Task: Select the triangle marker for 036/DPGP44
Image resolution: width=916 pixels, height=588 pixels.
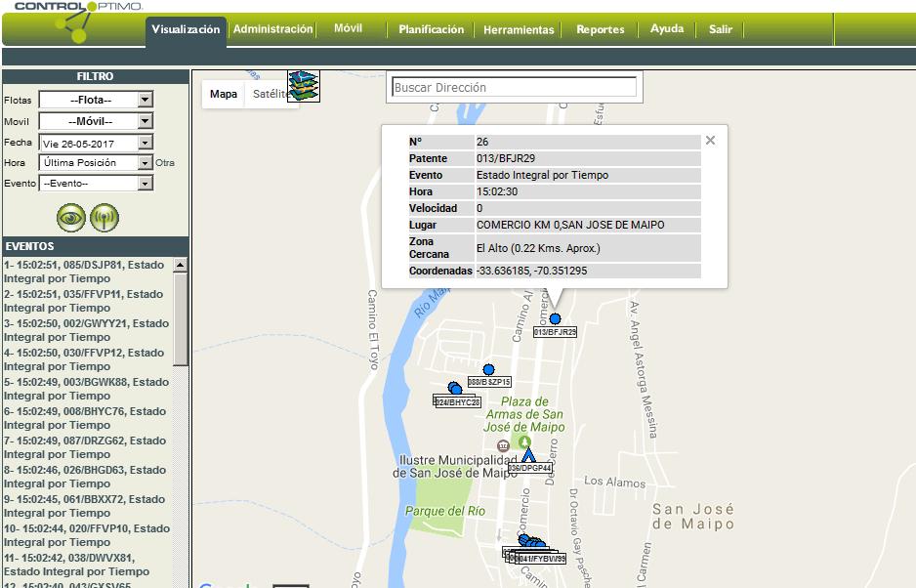Action: click(x=528, y=455)
